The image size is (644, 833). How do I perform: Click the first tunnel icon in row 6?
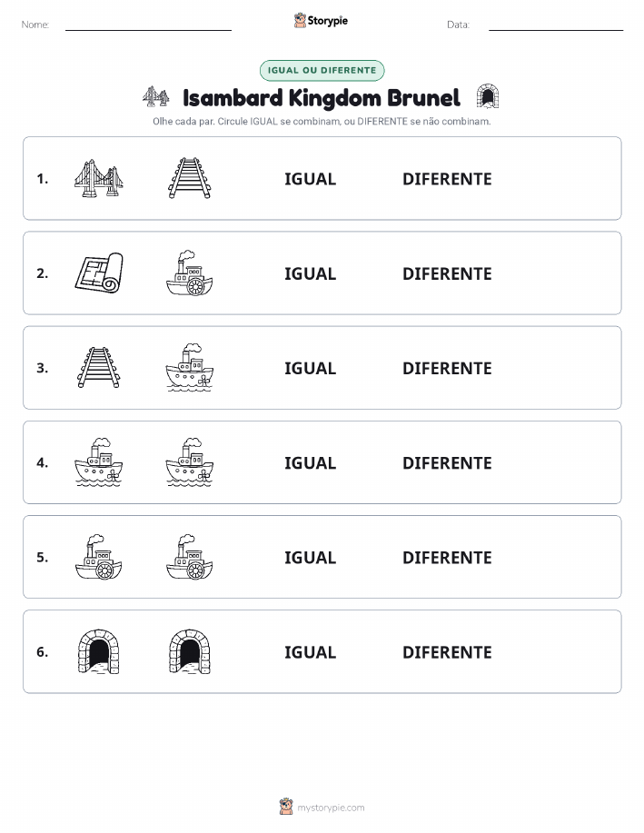99,651
